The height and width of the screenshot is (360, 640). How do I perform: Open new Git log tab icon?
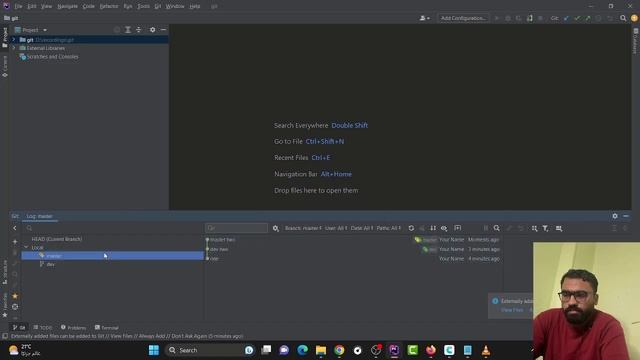(458, 228)
